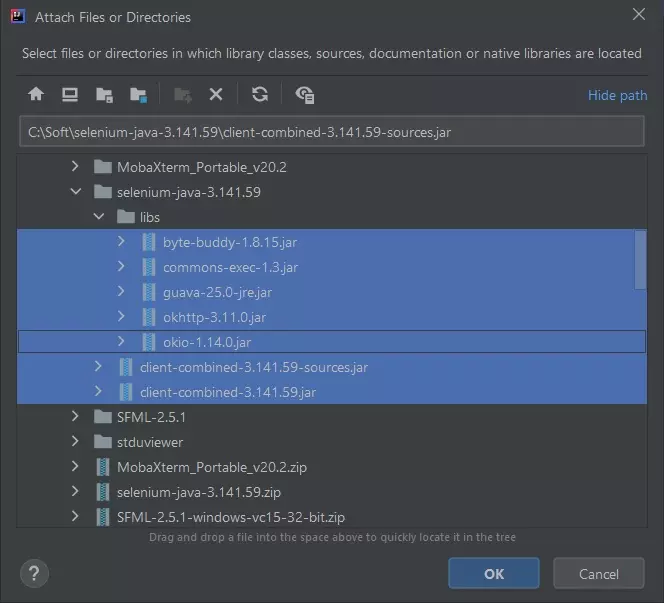Expand okhttp-3.11.0.jar contents
Screen dimensions: 664x603
pyautogui.click(x=121, y=316)
